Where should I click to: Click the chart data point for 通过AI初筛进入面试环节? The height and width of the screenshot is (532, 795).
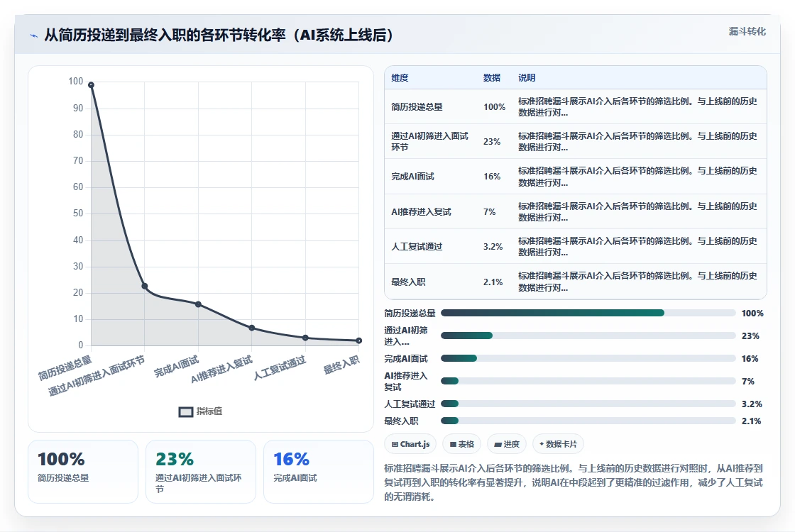tap(145, 287)
